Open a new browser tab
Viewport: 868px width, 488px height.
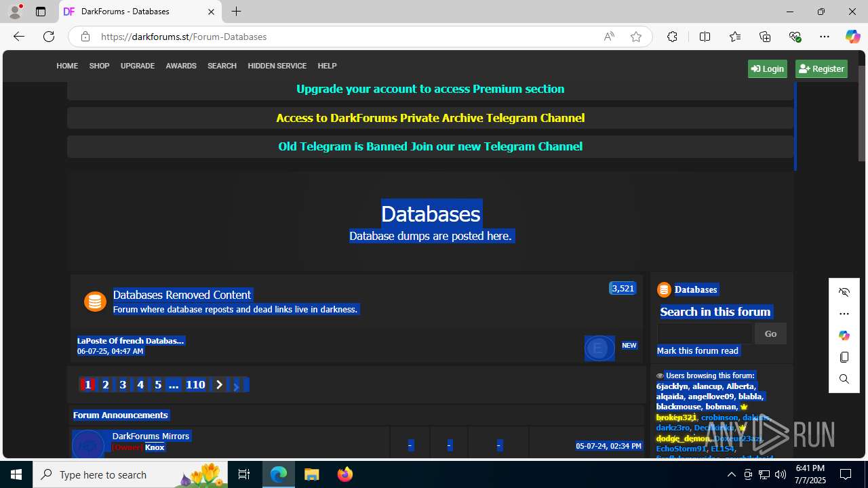(x=236, y=12)
